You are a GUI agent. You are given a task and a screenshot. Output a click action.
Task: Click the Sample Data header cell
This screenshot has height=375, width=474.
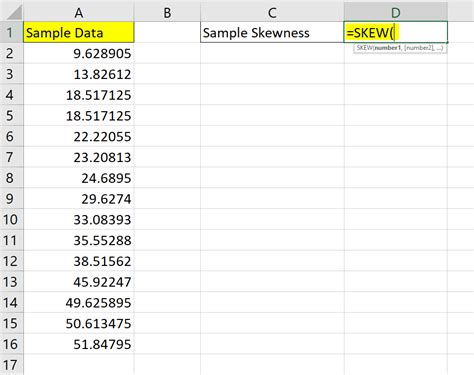79,32
